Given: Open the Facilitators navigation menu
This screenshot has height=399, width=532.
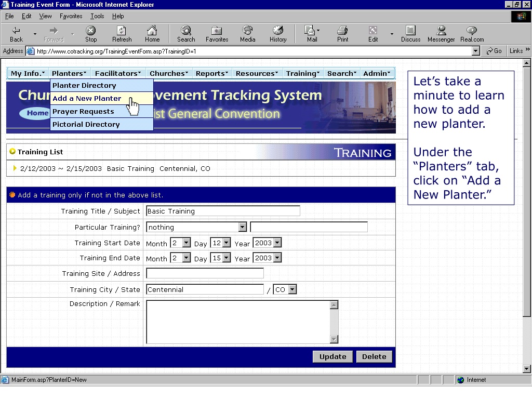Looking at the screenshot, I should point(118,73).
